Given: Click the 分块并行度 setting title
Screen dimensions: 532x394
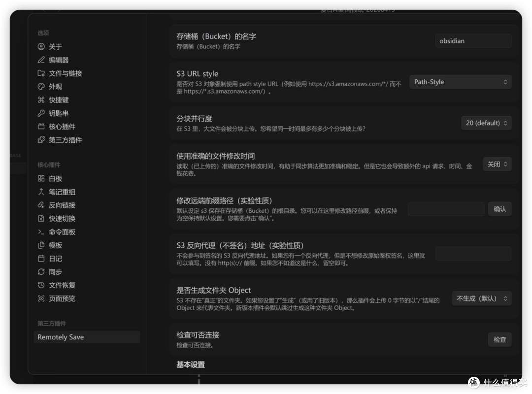Looking at the screenshot, I should coord(194,118).
